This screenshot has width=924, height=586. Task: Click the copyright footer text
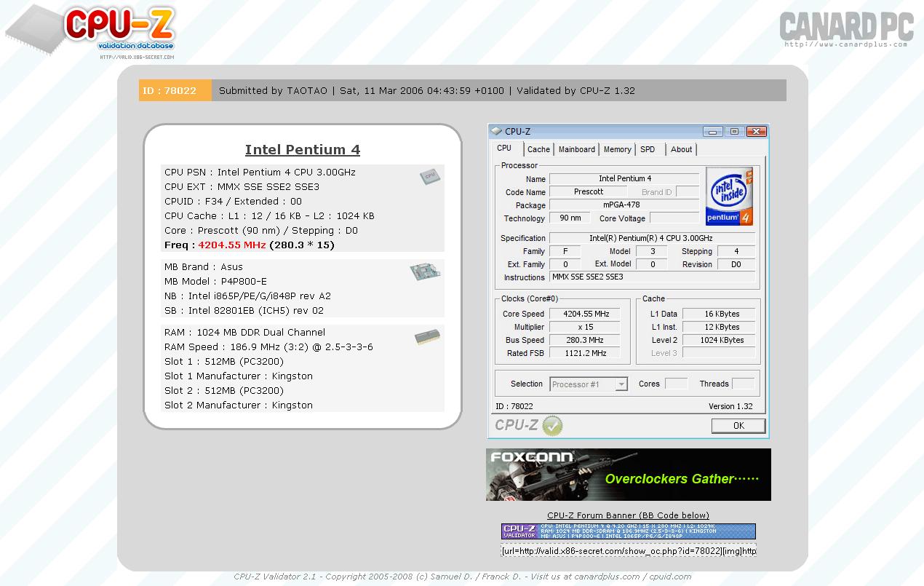point(462,577)
